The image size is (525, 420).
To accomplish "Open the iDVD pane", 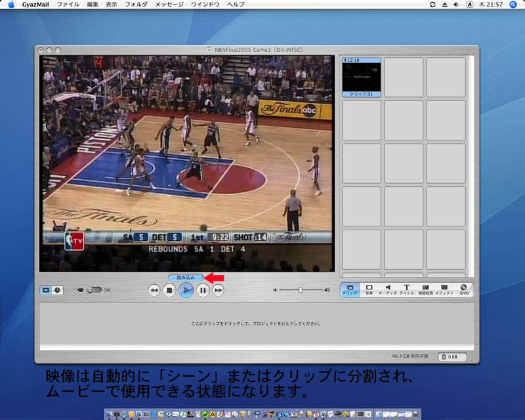I will pyautogui.click(x=463, y=289).
